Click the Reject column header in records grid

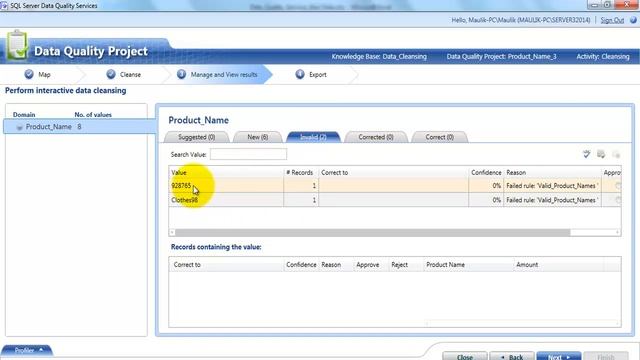click(406, 264)
